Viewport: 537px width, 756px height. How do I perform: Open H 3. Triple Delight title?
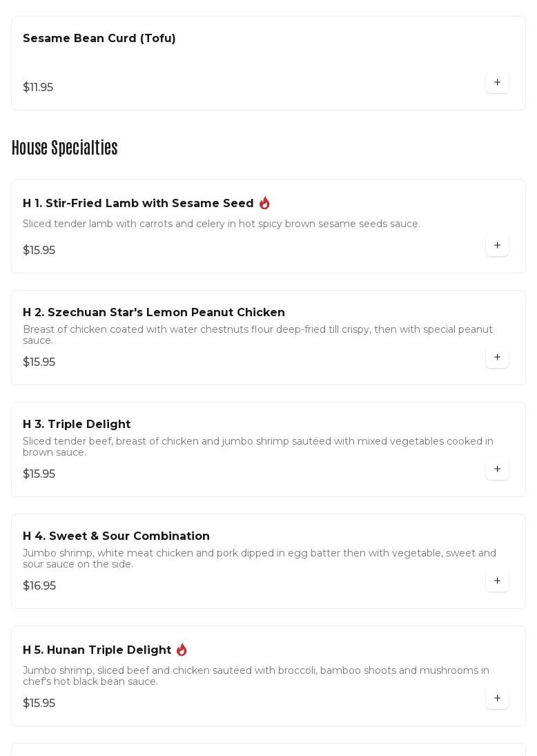[x=77, y=424]
